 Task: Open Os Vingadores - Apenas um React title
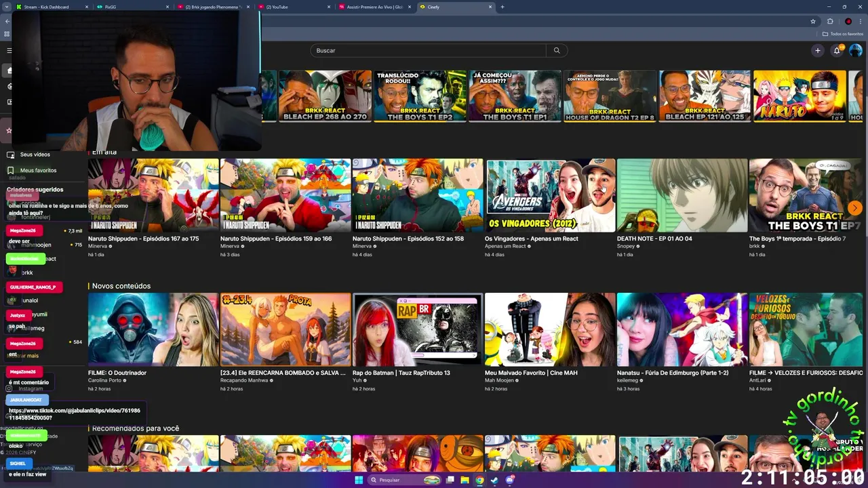531,239
